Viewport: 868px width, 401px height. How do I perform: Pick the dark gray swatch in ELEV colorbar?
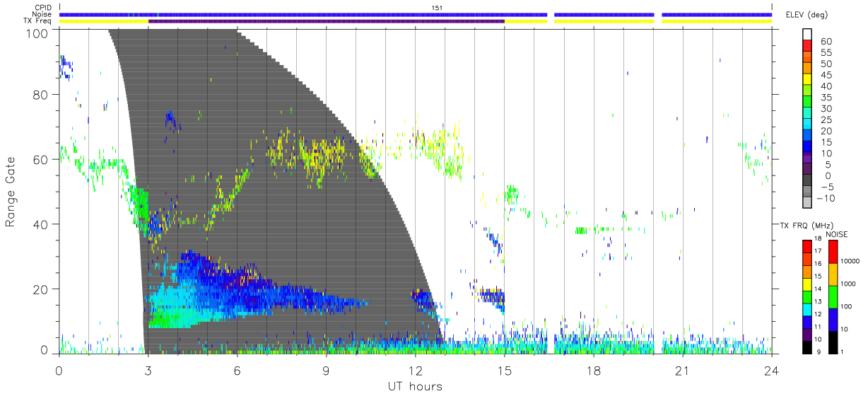click(x=808, y=181)
